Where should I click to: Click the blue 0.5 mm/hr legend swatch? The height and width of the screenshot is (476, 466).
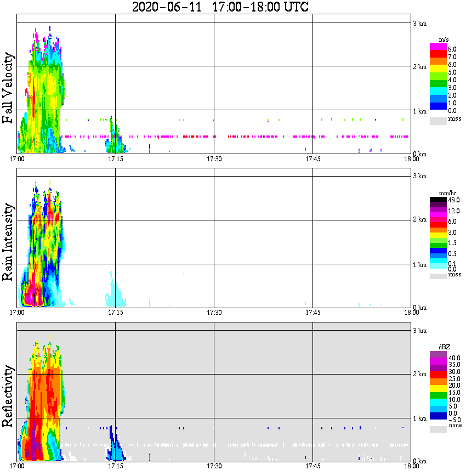[438, 251]
